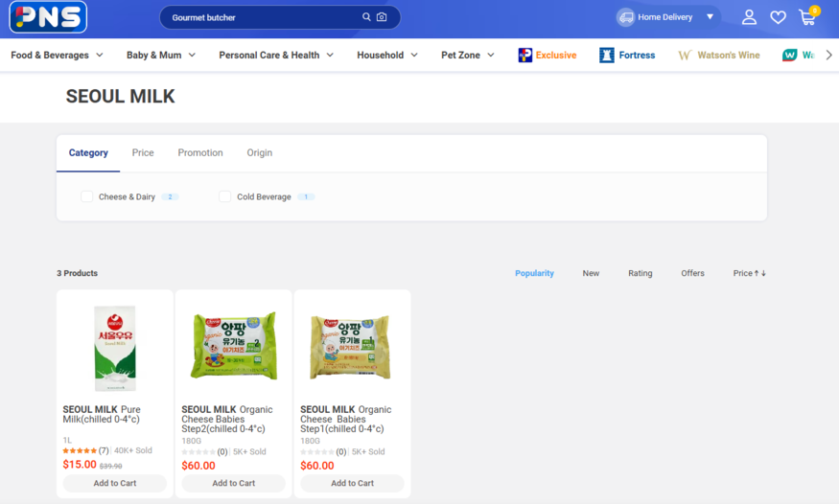
Task: Switch to the Price filter tab
Action: click(x=143, y=153)
